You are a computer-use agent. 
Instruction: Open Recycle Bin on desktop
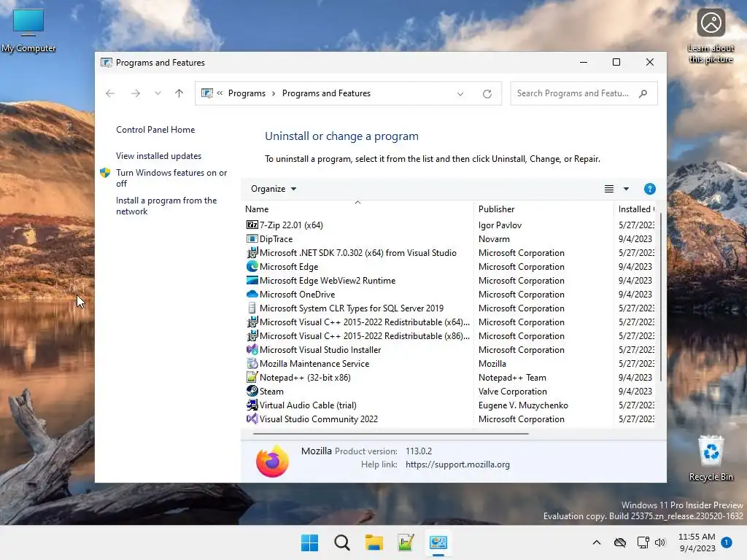point(711,458)
